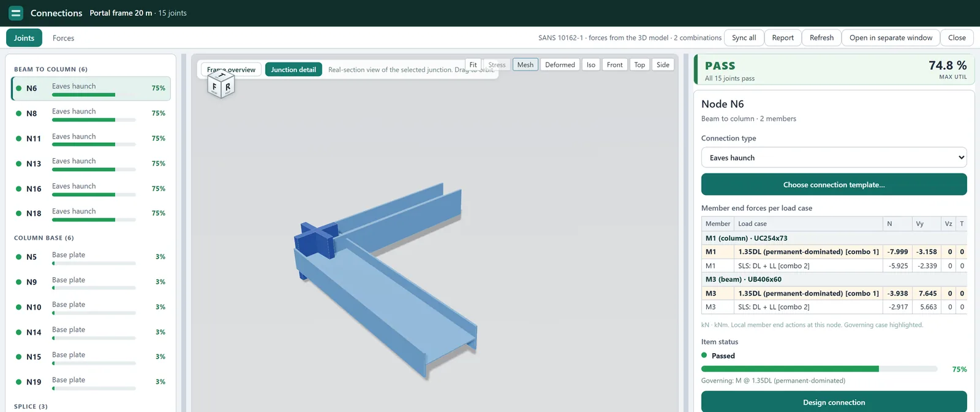Screen dimensions: 980x412
Task: Click value '7.645' in M3 row
Action: click(927, 294)
